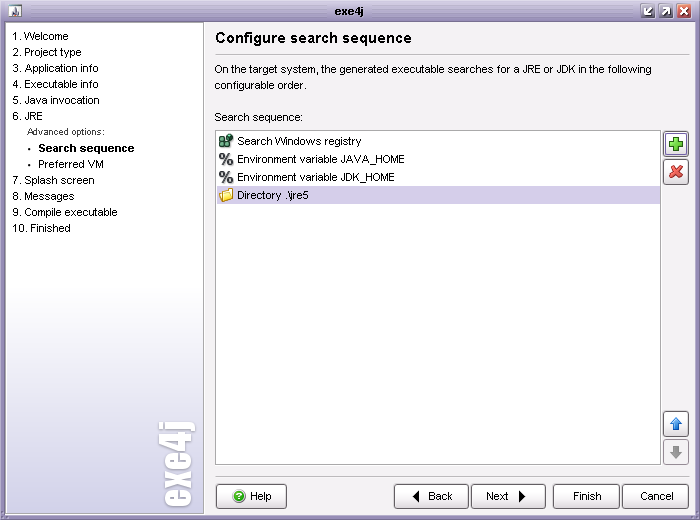Open the Preferred VM step
The width and height of the screenshot is (700, 520).
click(x=71, y=164)
